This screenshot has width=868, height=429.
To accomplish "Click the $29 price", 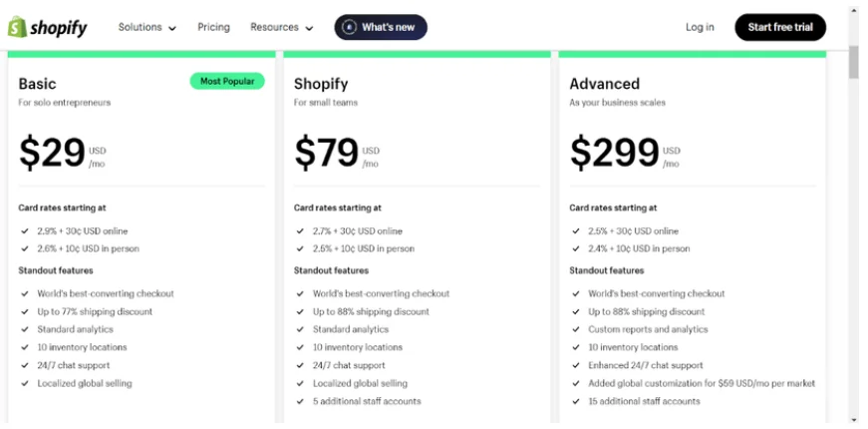I will pyautogui.click(x=52, y=153).
